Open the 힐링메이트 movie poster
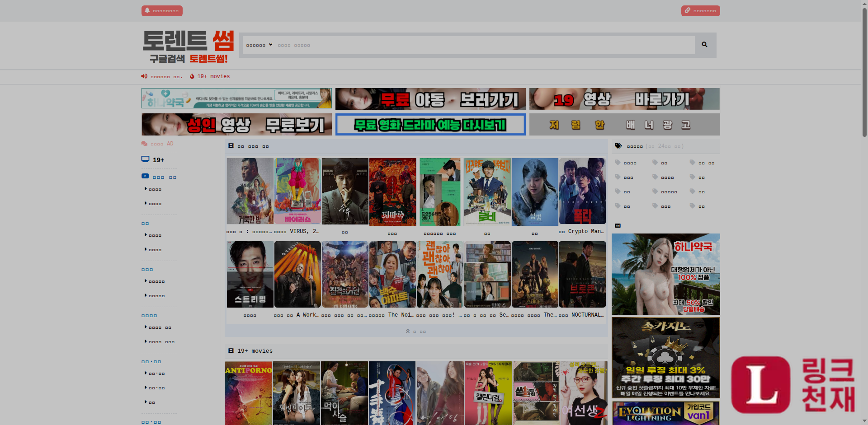868x425 pixels. [297, 393]
